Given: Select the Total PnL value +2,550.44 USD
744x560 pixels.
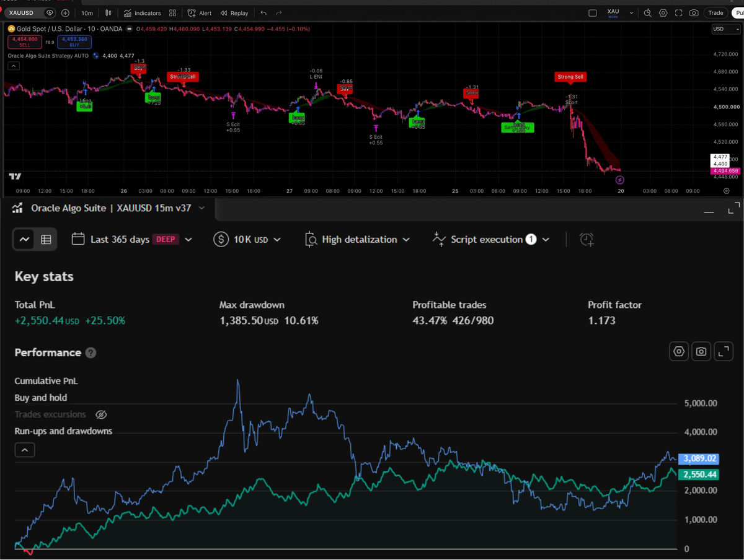Looking at the screenshot, I should [x=47, y=321].
